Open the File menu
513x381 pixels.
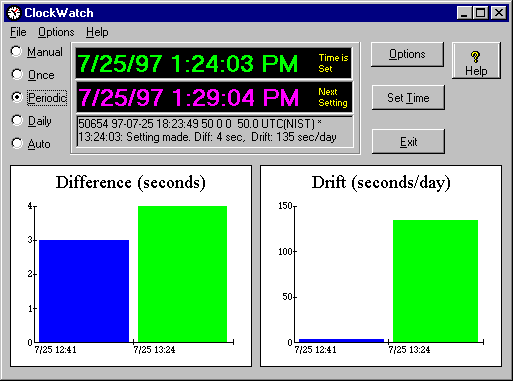tap(18, 32)
